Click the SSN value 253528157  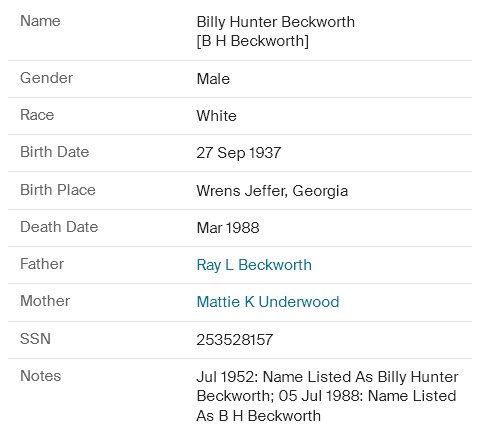coord(235,340)
